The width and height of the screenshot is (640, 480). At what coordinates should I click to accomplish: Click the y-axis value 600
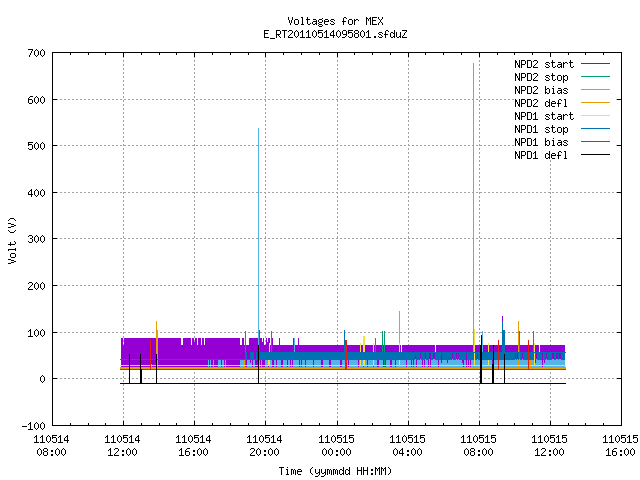tap(36, 100)
